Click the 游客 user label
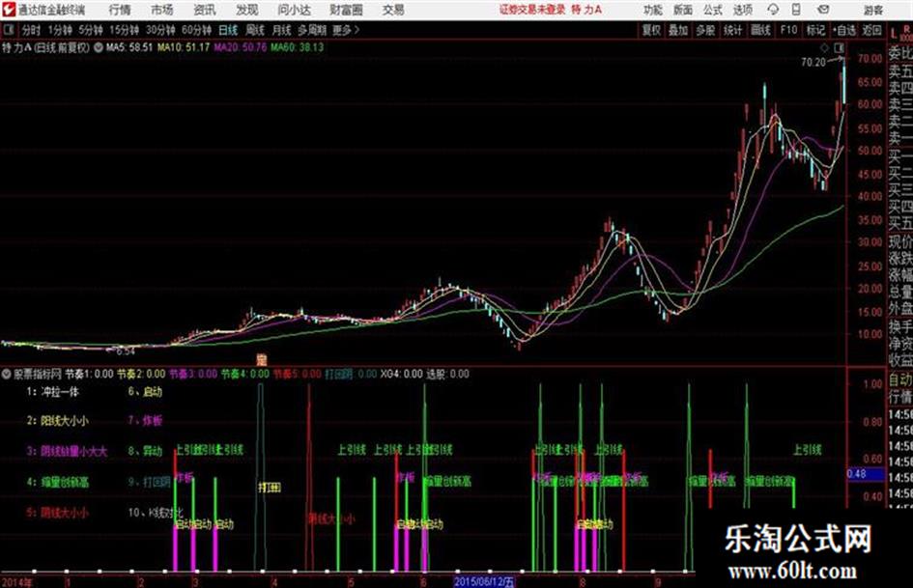Image resolution: width=913 pixels, height=588 pixels. click(x=872, y=10)
